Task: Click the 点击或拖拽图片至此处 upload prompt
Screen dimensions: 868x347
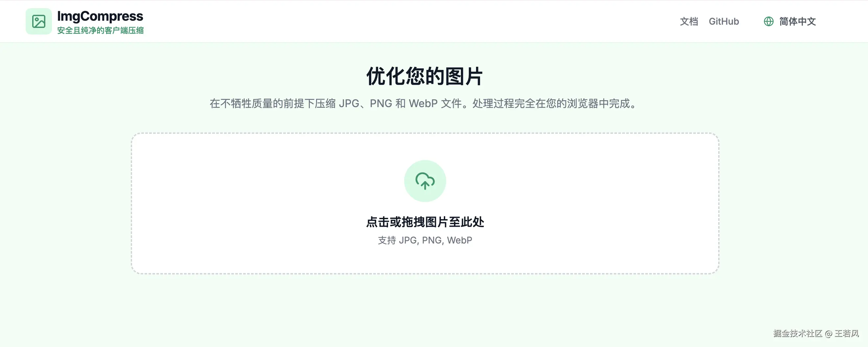Action: [425, 222]
